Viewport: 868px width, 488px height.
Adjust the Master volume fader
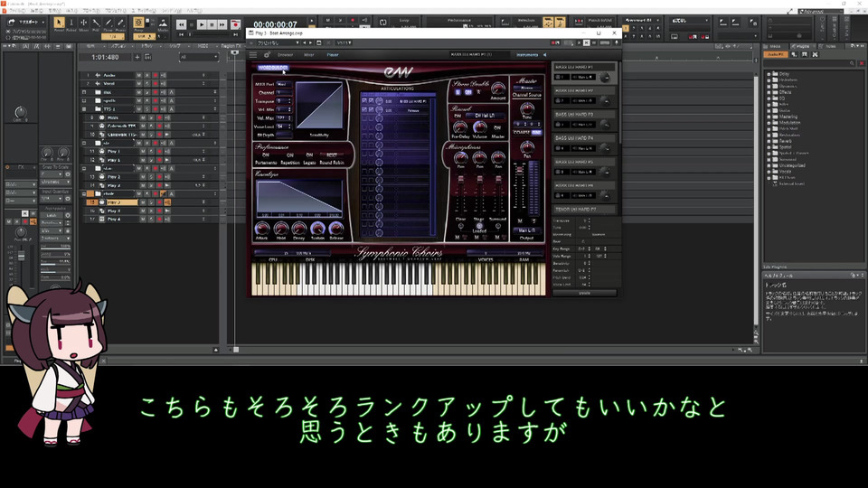tap(519, 171)
